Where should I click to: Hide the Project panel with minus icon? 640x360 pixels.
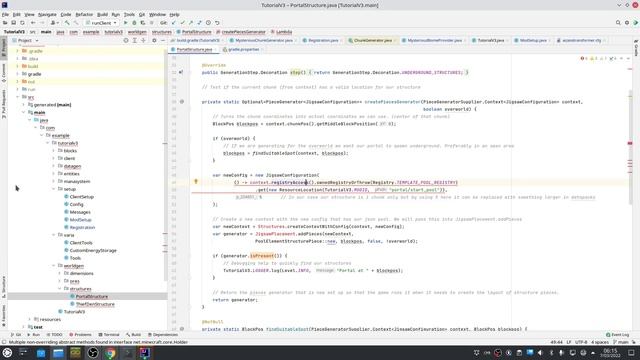point(163,40)
